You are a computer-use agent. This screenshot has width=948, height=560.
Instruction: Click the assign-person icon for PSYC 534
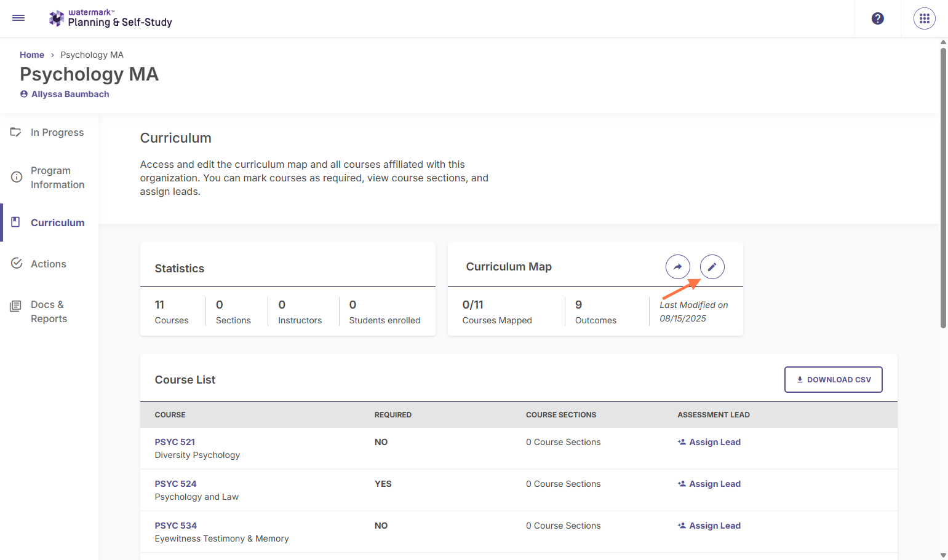pyautogui.click(x=682, y=526)
